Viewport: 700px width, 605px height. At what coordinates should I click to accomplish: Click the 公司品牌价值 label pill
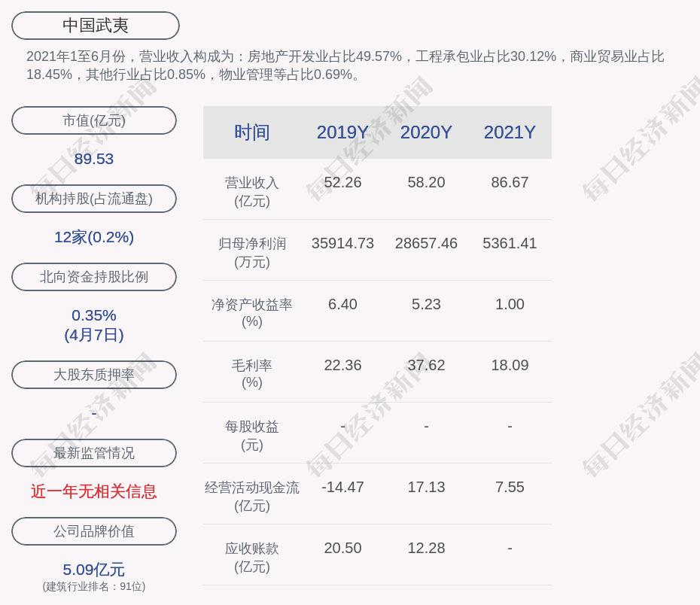click(94, 531)
